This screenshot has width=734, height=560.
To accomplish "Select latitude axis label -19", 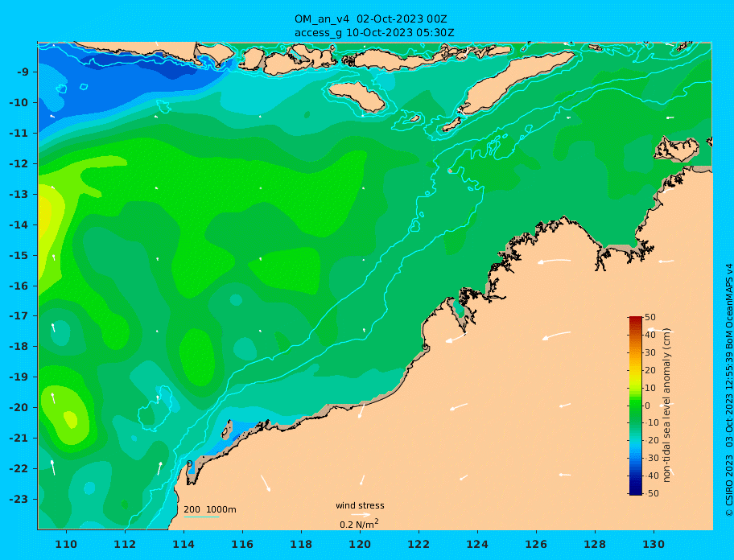I will point(19,377).
